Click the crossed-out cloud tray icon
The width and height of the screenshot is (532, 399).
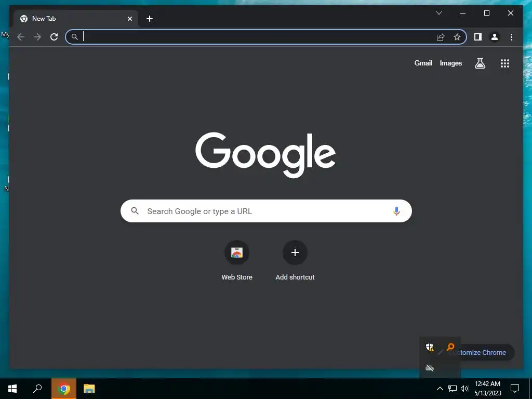click(430, 368)
